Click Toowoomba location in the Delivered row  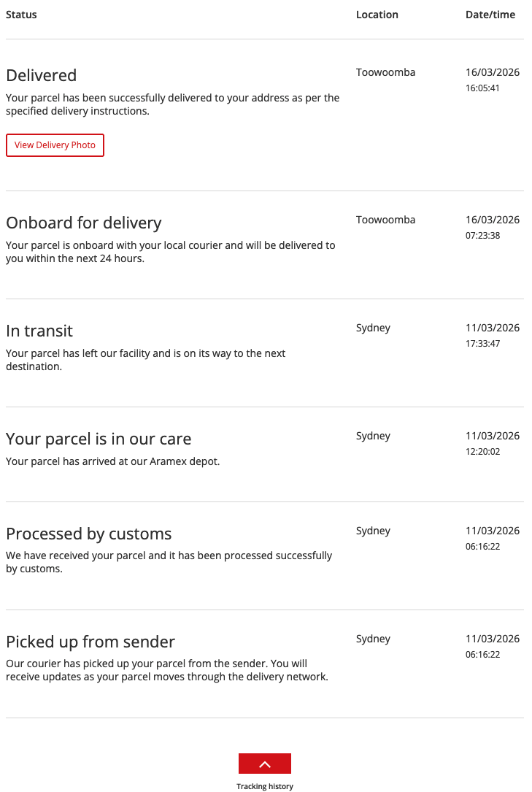(385, 72)
